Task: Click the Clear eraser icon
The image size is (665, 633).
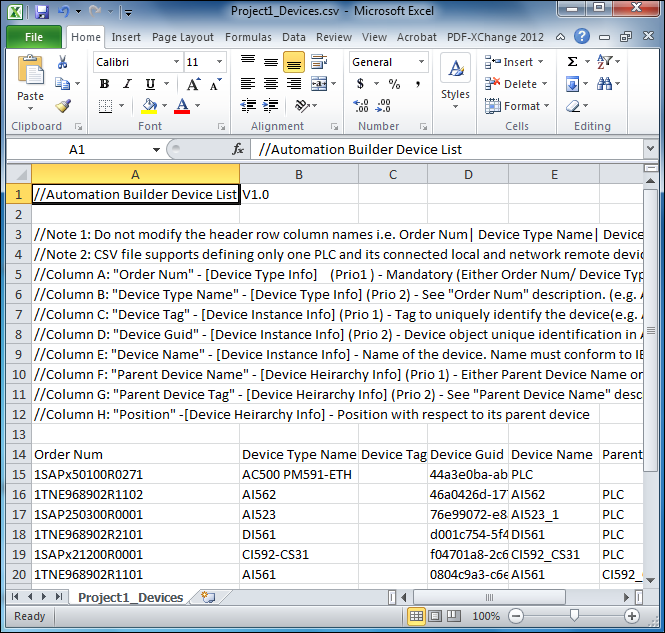Action: point(573,106)
